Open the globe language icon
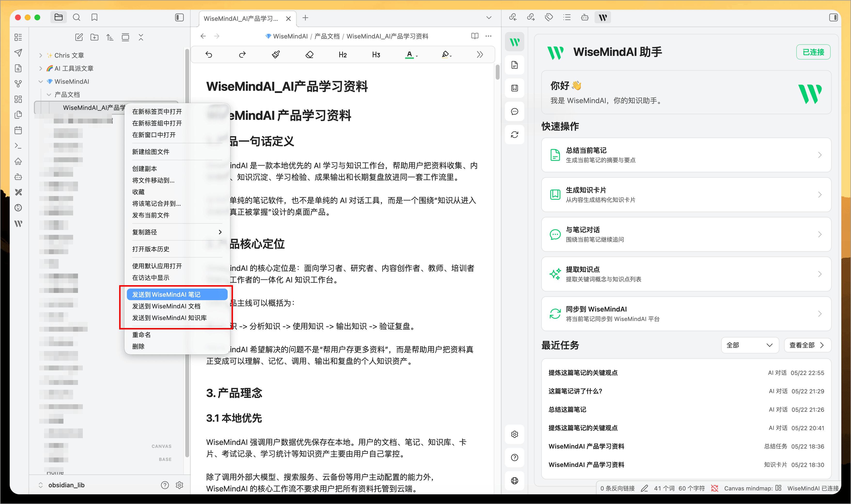 tap(515, 481)
